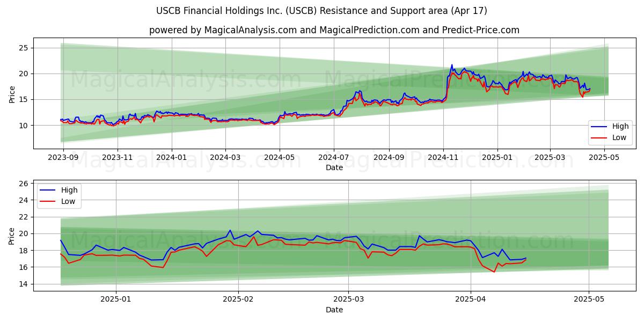Viewport: 644px width, 322px height.
Task: Click the blue line sample in the top legend
Action: [x=599, y=127]
